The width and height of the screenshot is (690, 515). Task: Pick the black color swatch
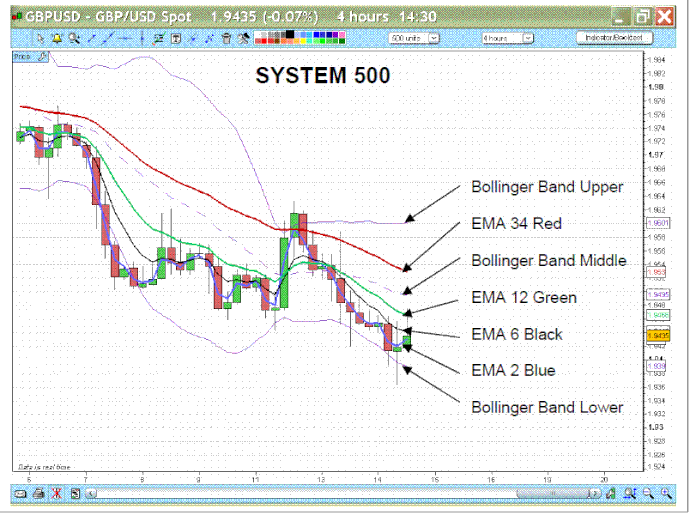290,34
